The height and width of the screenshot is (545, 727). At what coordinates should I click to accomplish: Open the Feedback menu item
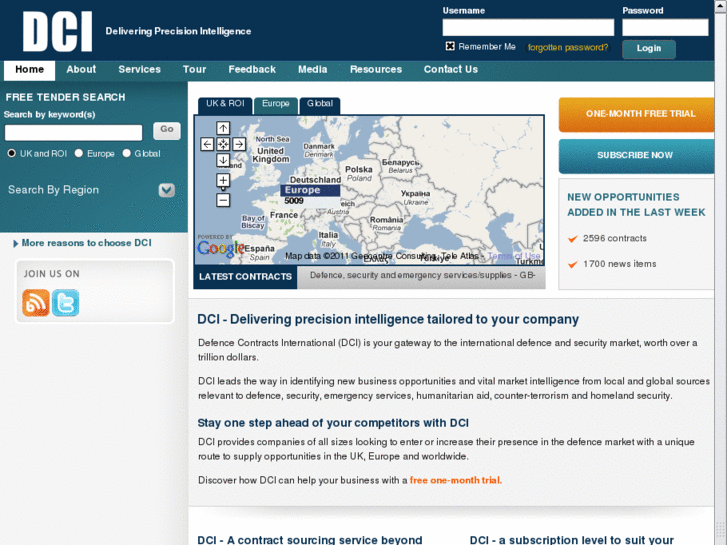click(252, 70)
